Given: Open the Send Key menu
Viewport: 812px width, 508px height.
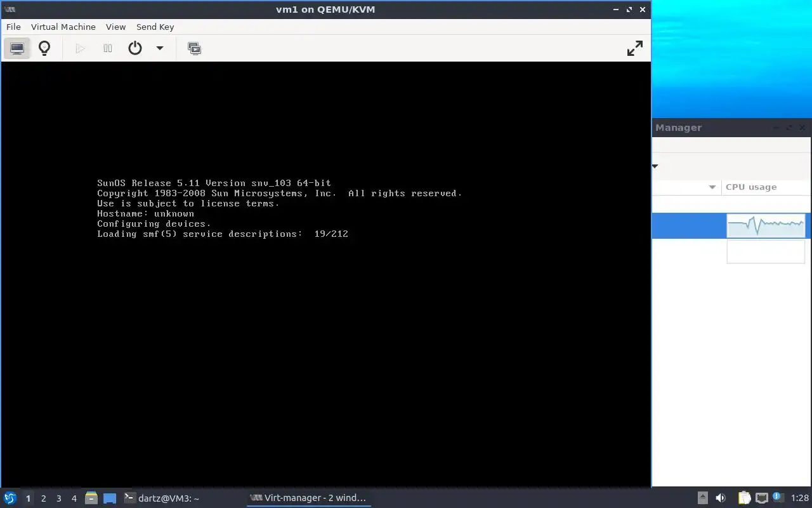Looking at the screenshot, I should pos(155,27).
